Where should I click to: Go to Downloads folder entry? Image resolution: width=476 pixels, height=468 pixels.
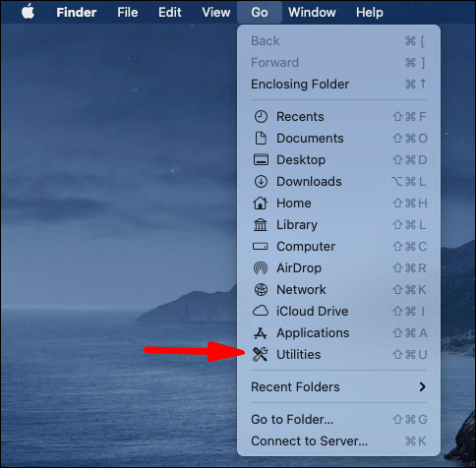(338, 182)
